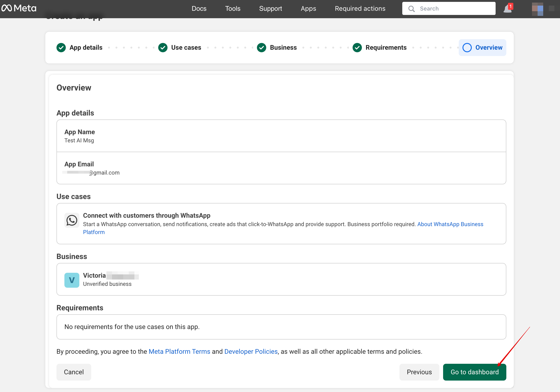Click the Use cases green checkmark
Viewport: 560px width, 392px height.
(x=163, y=48)
